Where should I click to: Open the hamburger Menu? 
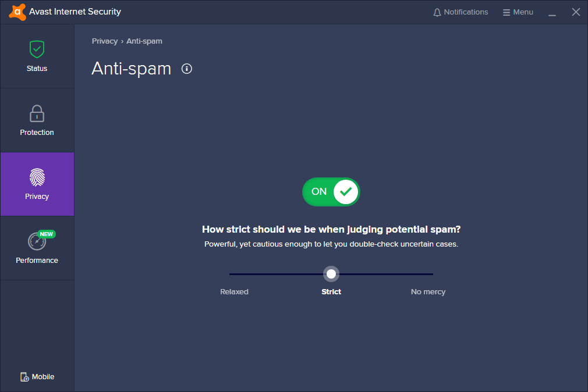pyautogui.click(x=518, y=12)
